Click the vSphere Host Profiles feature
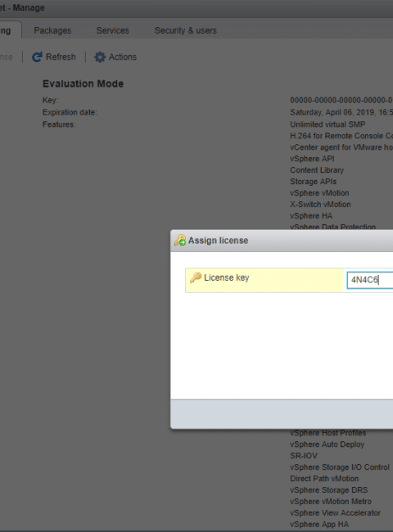The width and height of the screenshot is (393, 532). pyautogui.click(x=328, y=433)
